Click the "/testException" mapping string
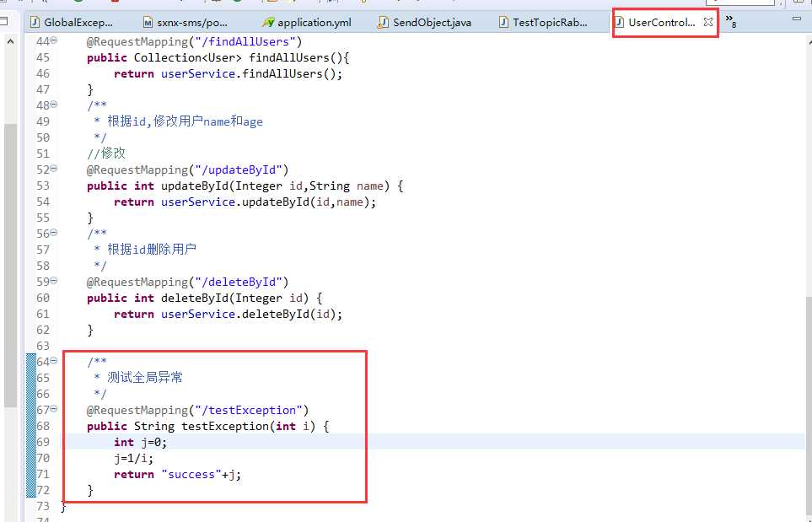This screenshot has height=522, width=812. tap(248, 410)
